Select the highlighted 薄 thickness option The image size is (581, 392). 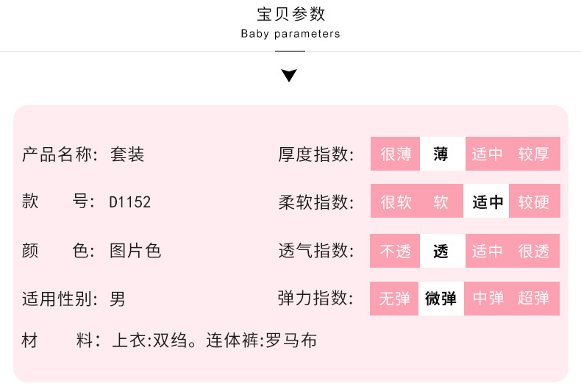(441, 154)
